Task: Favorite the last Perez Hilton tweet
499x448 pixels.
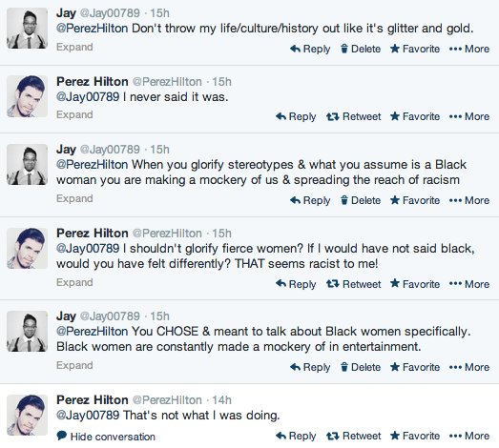Action: coord(415,436)
